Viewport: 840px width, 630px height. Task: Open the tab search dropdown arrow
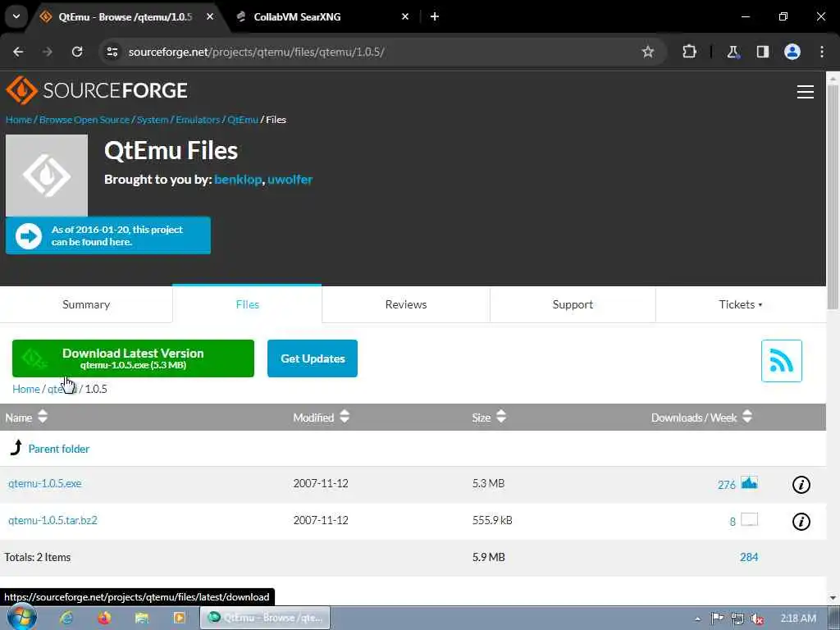[x=16, y=16]
